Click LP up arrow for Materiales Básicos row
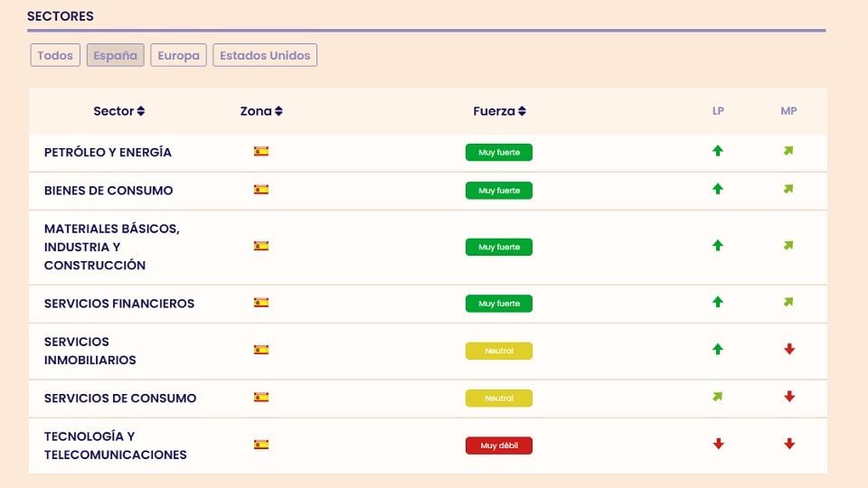Screen dimensions: 868x488 [x=718, y=246]
